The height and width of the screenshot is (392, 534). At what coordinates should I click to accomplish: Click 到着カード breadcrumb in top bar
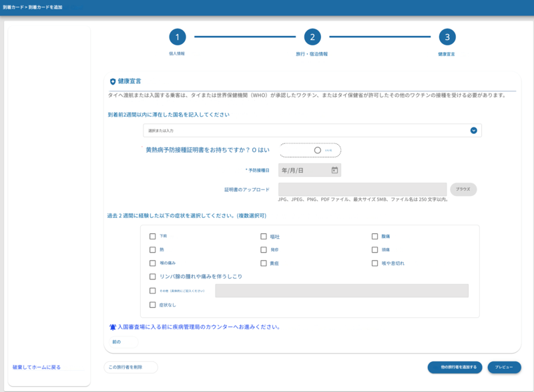coord(13,7)
